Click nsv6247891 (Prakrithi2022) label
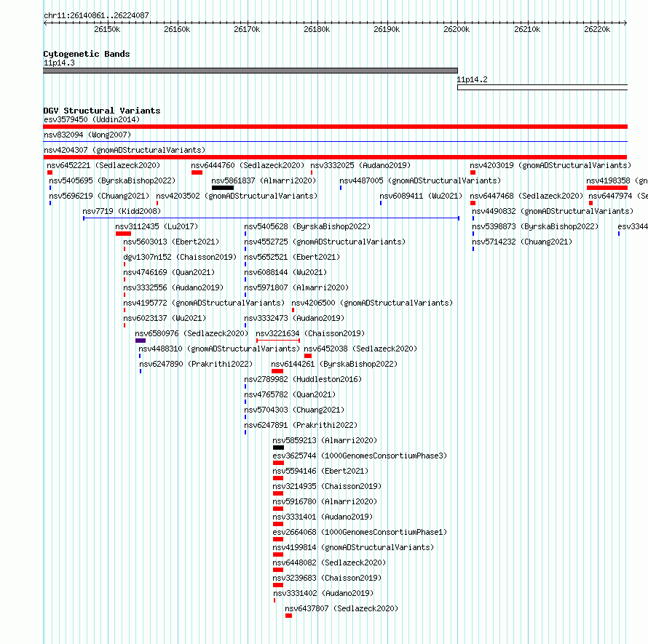The width and height of the screenshot is (648, 644). coord(301,425)
